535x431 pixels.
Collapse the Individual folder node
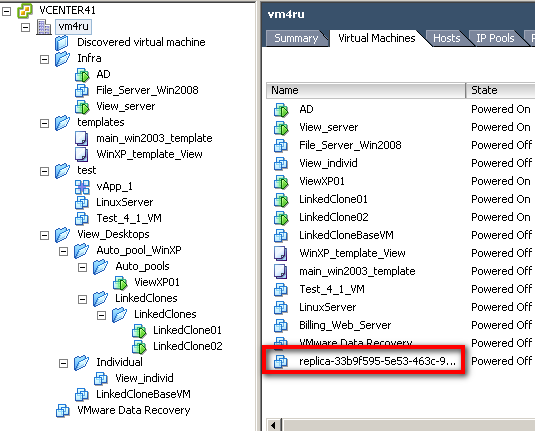(x=63, y=363)
